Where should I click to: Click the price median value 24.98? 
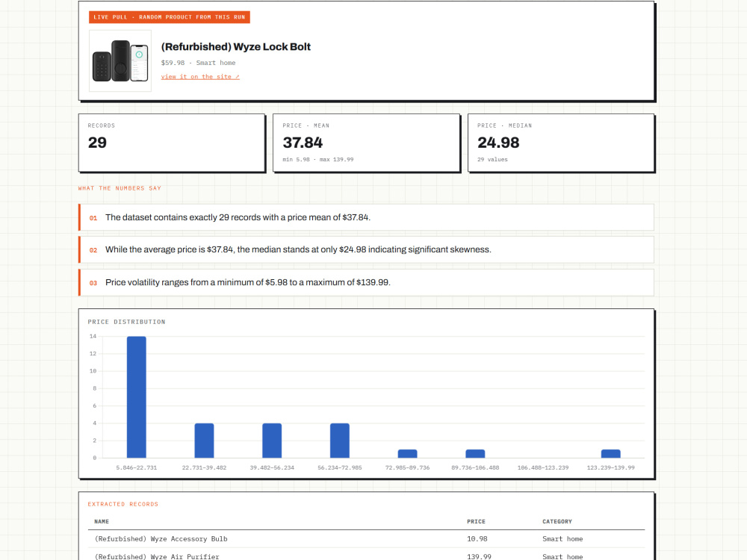click(498, 143)
